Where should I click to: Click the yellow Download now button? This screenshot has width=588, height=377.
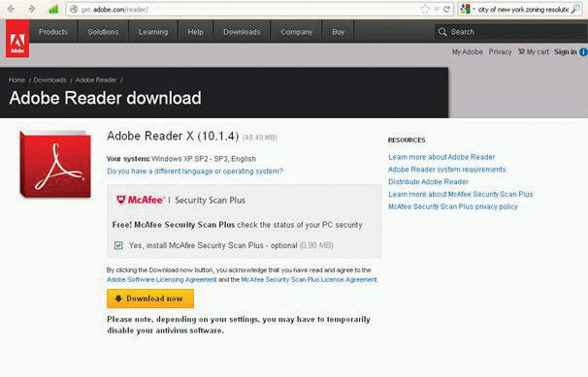150,298
